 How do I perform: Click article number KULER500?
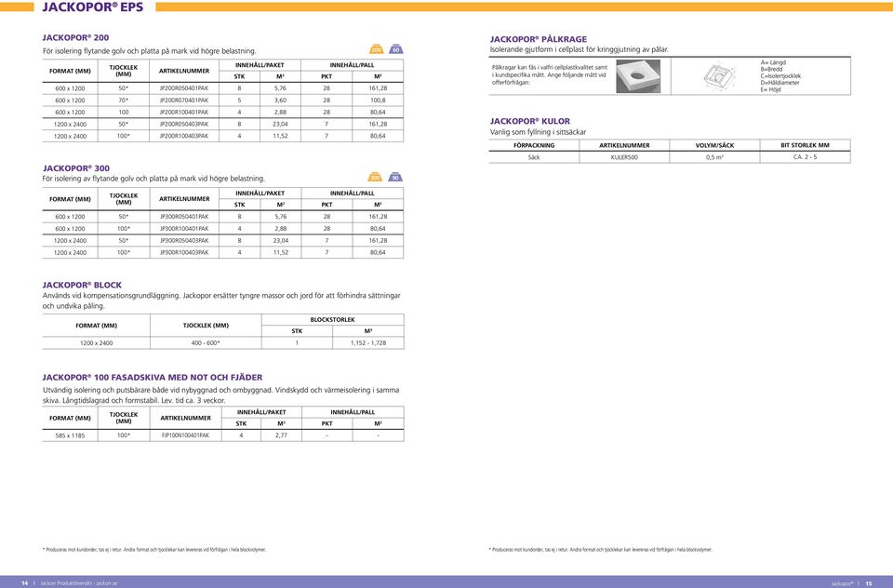tap(624, 157)
